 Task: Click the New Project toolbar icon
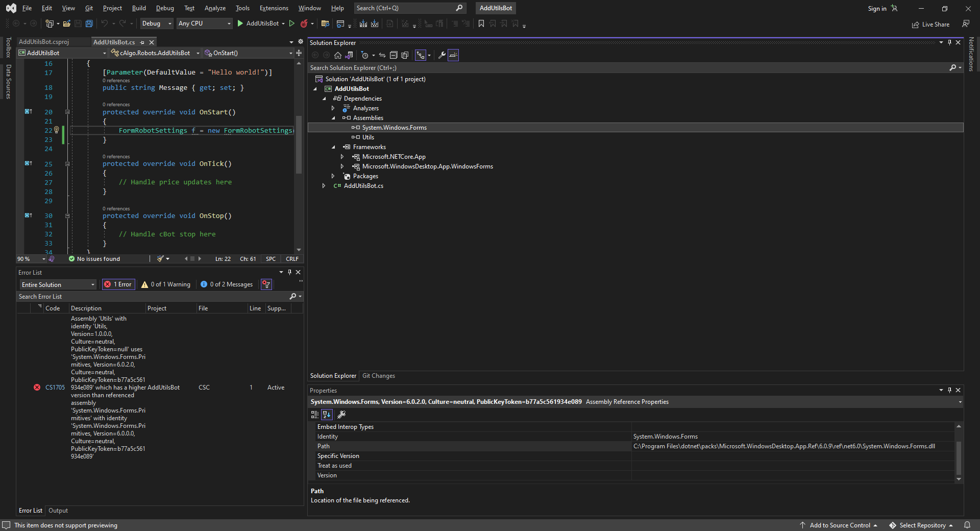[x=50, y=23]
